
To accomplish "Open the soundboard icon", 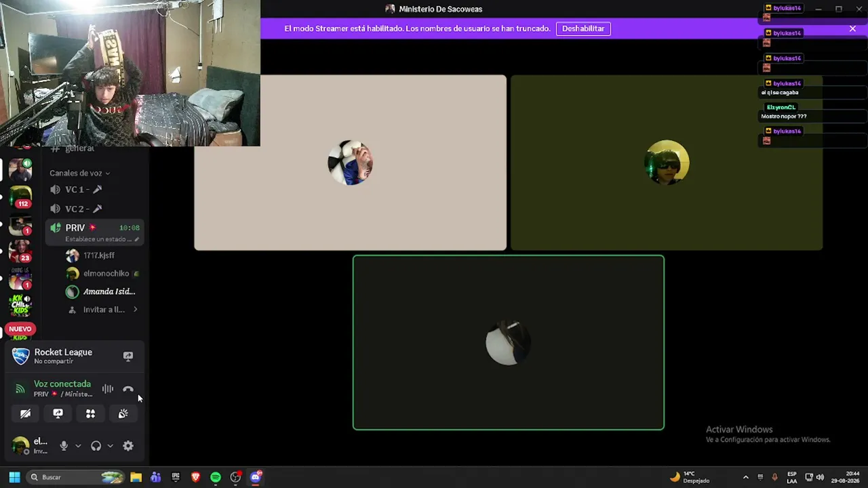I will click(123, 413).
